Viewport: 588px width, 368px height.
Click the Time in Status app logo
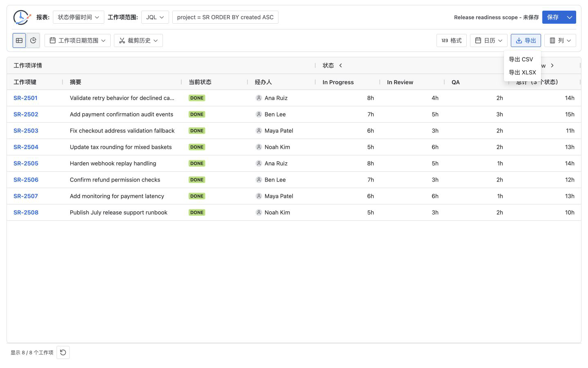pyautogui.click(x=22, y=18)
